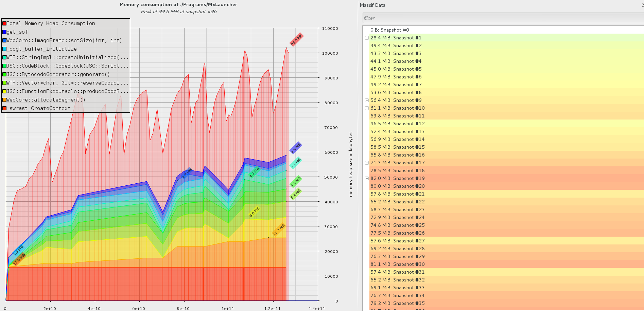Click the _swrast_CreateContext legend entry
This screenshot has height=311, width=644.
pyautogui.click(x=38, y=108)
